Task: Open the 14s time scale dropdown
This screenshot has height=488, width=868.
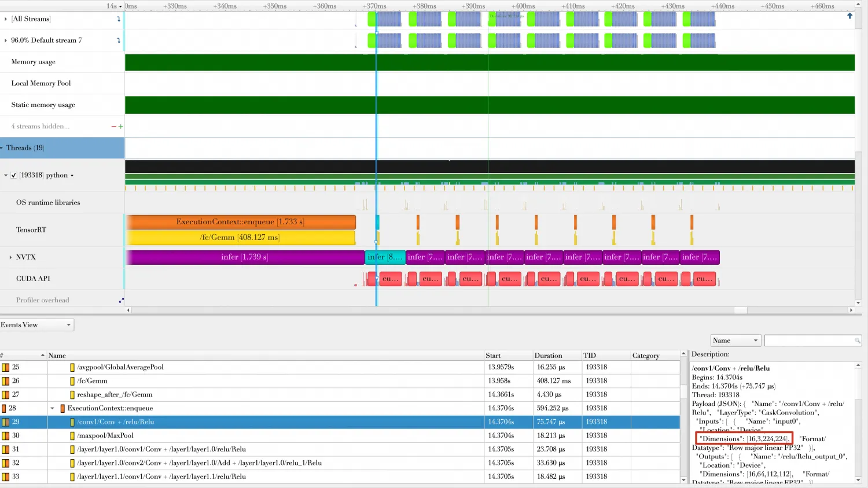Action: coord(115,6)
